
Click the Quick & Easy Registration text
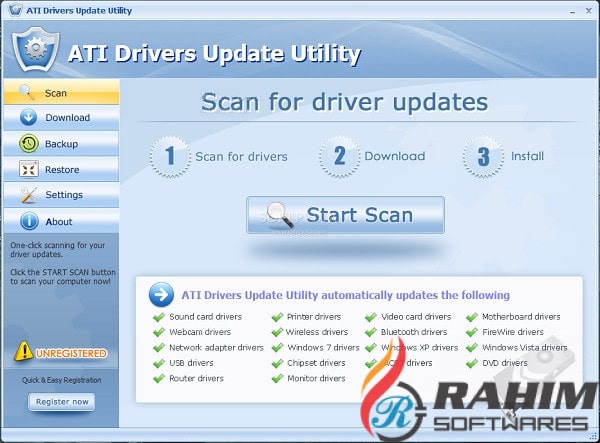tap(62, 380)
